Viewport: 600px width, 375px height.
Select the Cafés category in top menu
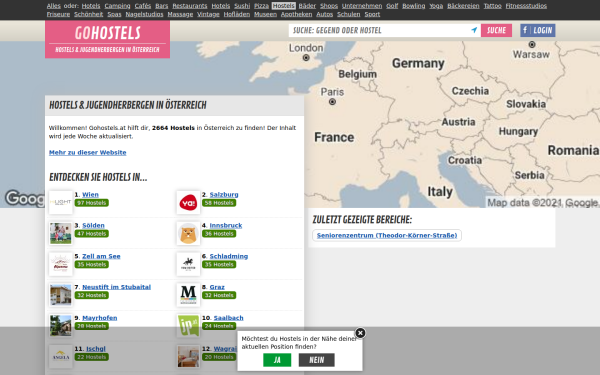tap(143, 6)
